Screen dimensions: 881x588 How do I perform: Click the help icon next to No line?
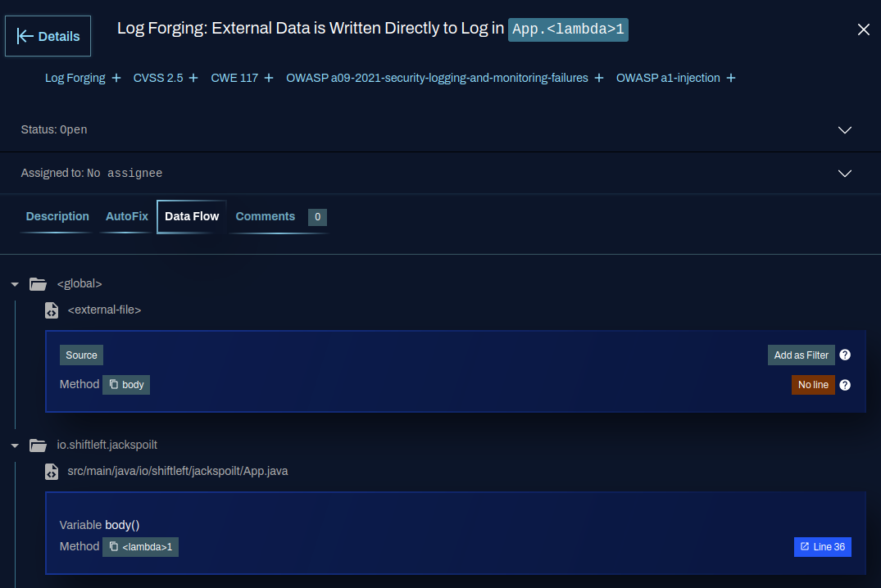coord(845,385)
